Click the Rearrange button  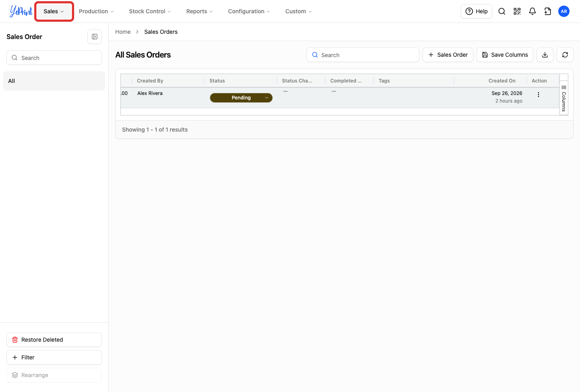click(x=54, y=375)
